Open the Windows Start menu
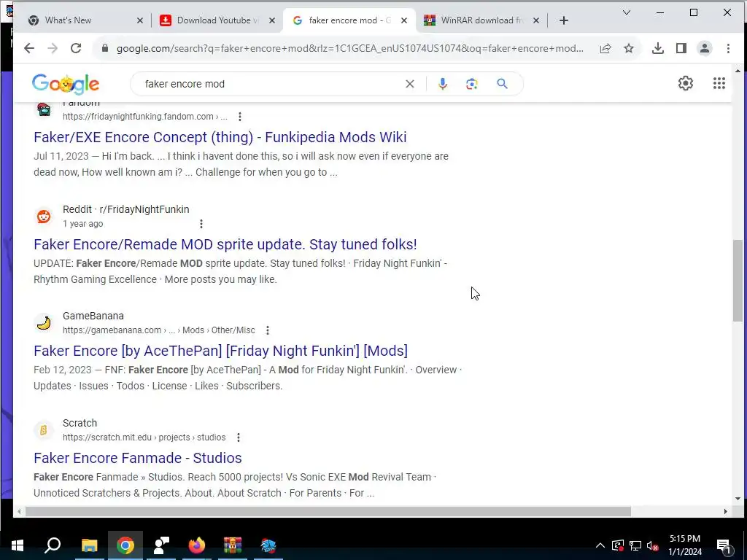The height and width of the screenshot is (560, 747). (x=18, y=545)
